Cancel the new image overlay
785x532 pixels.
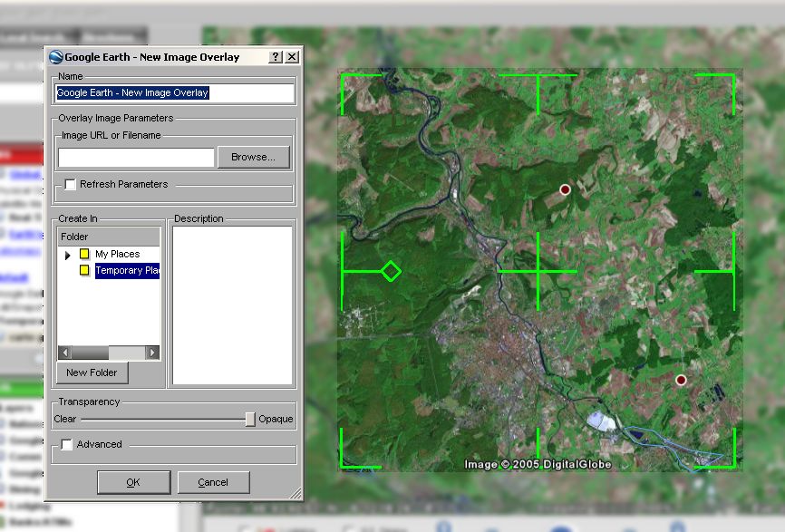tap(213, 482)
